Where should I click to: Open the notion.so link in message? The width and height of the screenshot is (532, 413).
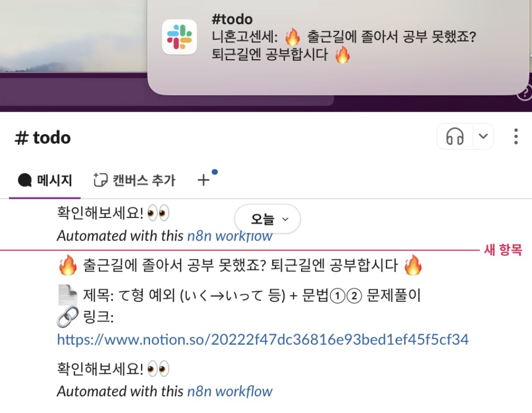[263, 340]
